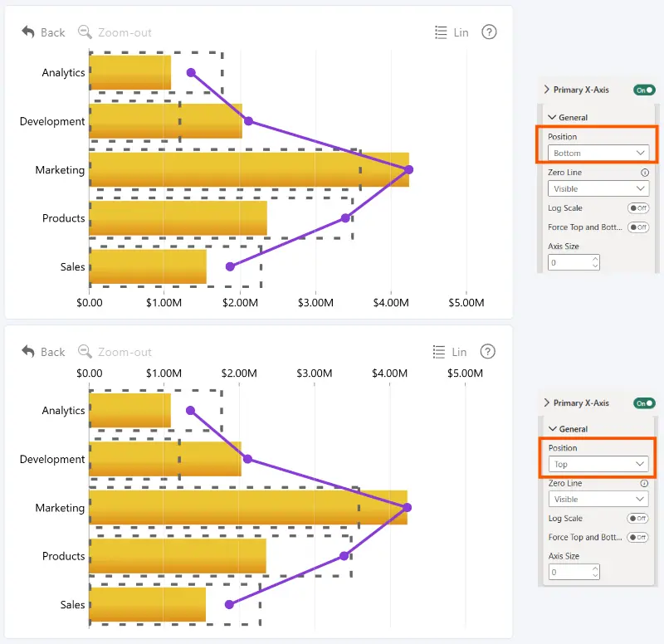Select the Products bar in the lower chart
664x644 pixels.
pyautogui.click(x=178, y=556)
